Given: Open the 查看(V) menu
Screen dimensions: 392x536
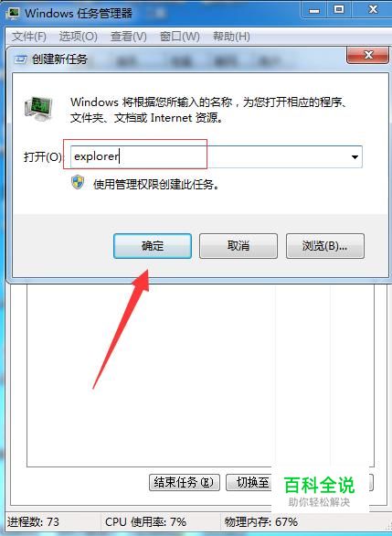Looking at the screenshot, I should [x=129, y=37].
